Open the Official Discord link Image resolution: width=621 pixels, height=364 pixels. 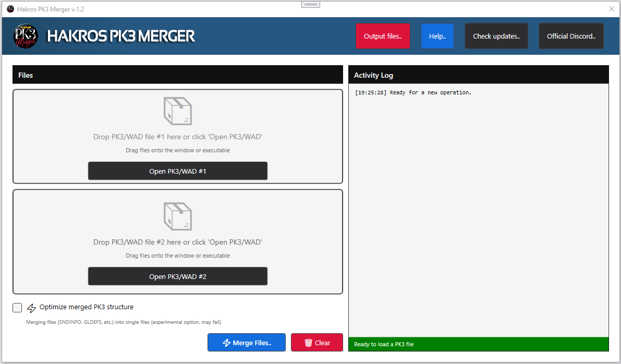tap(571, 36)
